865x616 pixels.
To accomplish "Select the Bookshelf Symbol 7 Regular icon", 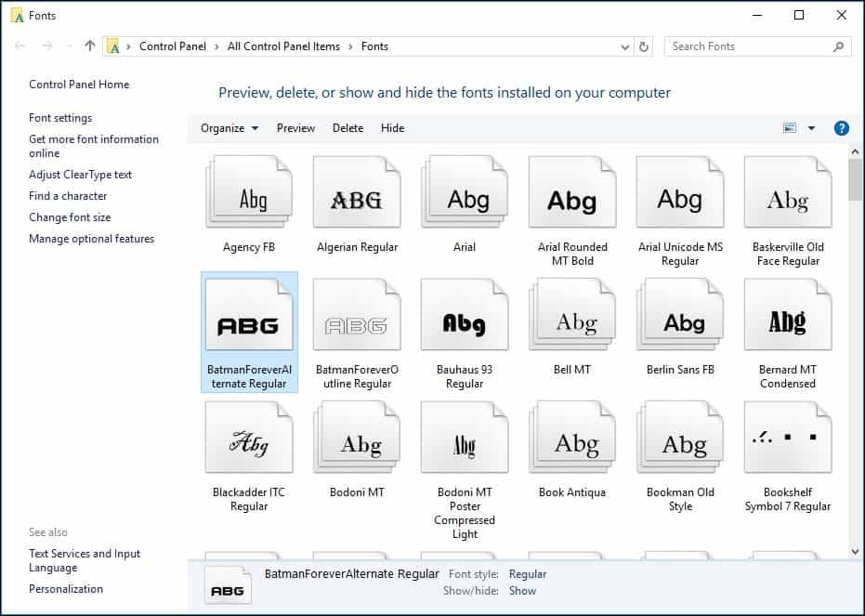I will pos(787,437).
